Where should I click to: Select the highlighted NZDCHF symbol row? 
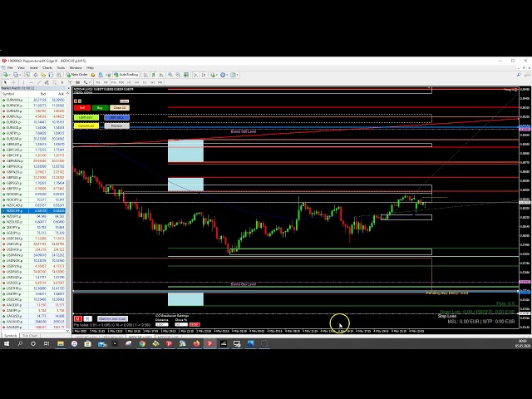[x=33, y=211]
